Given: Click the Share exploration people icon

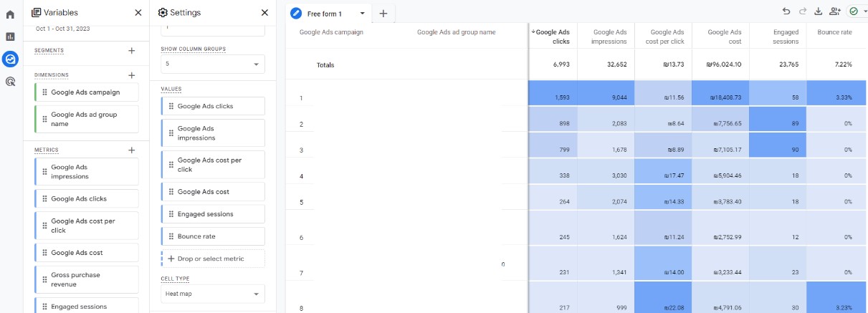Looking at the screenshot, I should click(834, 11).
